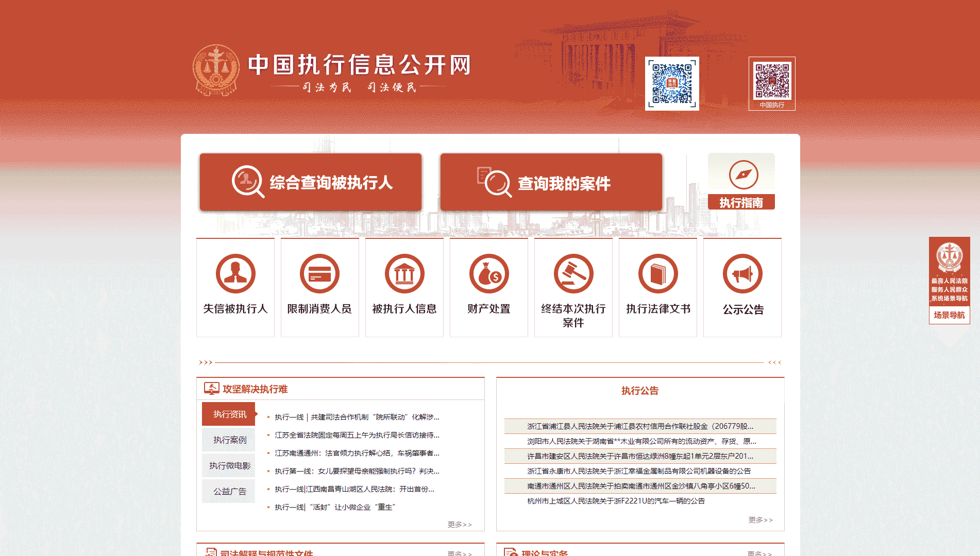Open notice 浙江省浦江县人民法院关于浦江县农村信用

click(x=640, y=426)
